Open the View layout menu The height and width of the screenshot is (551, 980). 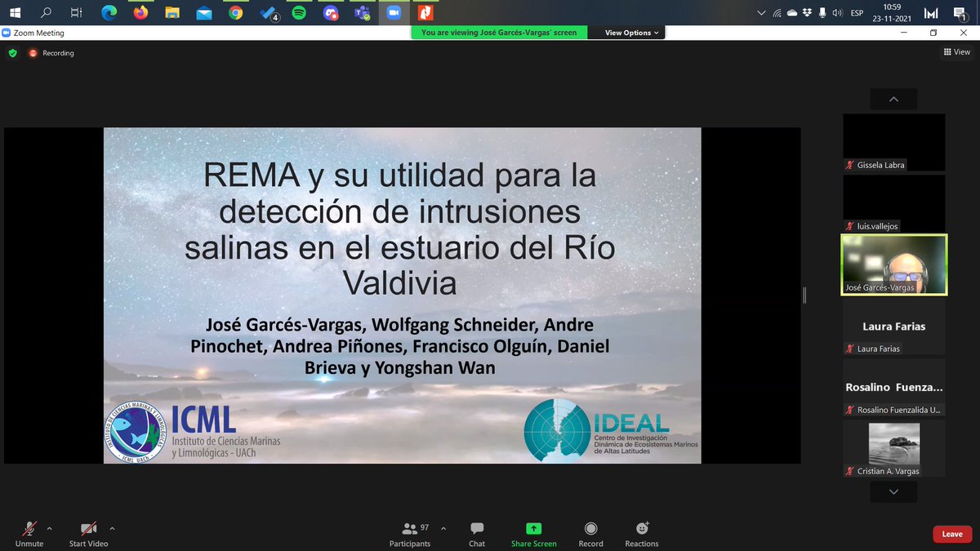pyautogui.click(x=957, y=52)
